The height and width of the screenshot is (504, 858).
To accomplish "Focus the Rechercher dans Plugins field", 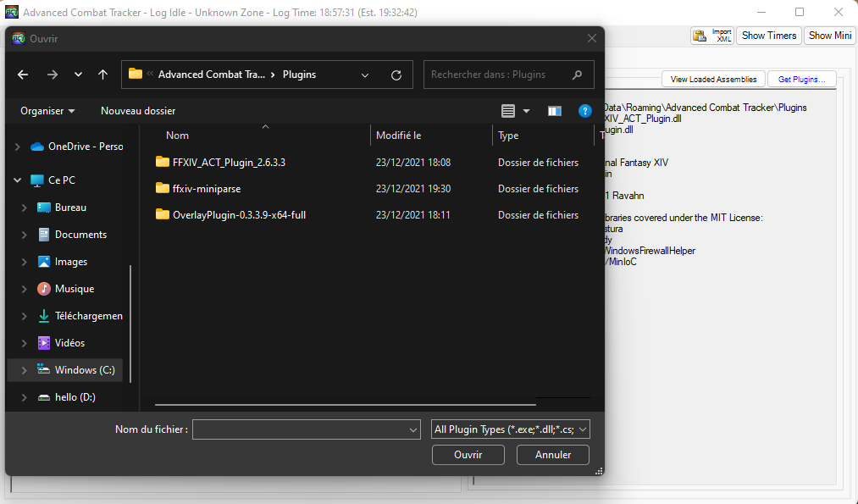I will click(x=508, y=75).
